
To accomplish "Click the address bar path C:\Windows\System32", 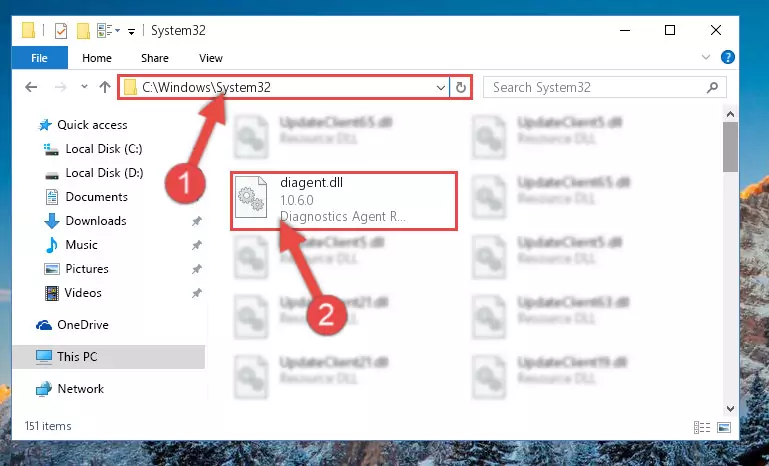I will 206,87.
